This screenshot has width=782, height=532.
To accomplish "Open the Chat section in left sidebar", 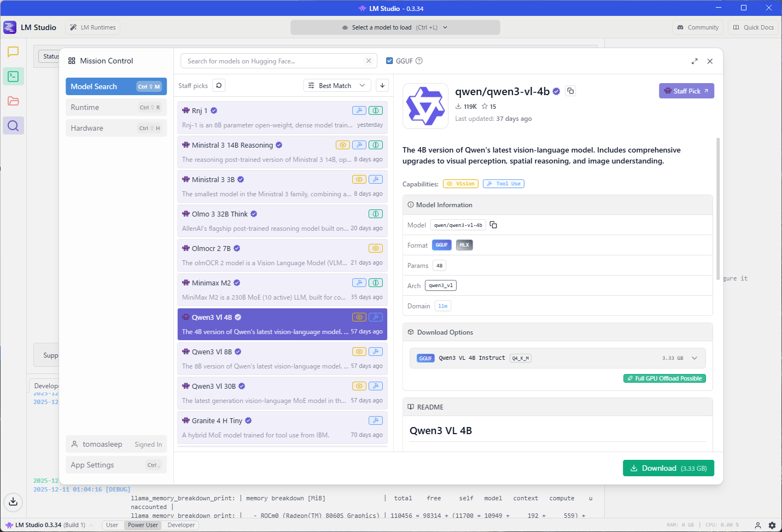I will (x=13, y=52).
